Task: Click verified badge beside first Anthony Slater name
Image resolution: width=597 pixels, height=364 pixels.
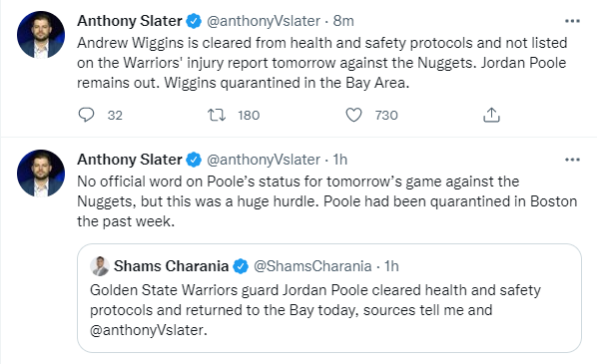Action: click(x=194, y=21)
